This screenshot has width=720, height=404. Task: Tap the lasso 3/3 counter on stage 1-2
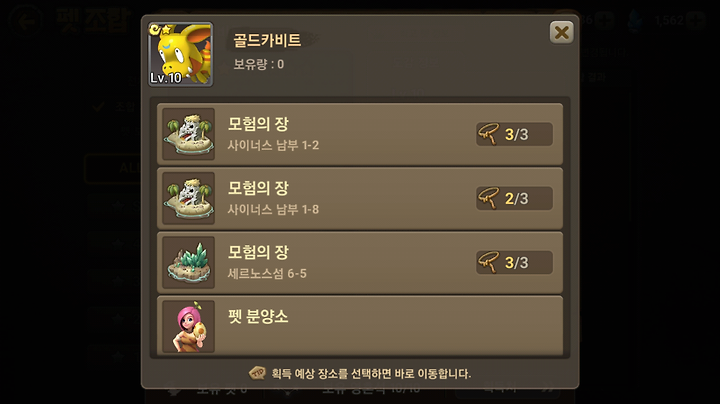tap(514, 134)
